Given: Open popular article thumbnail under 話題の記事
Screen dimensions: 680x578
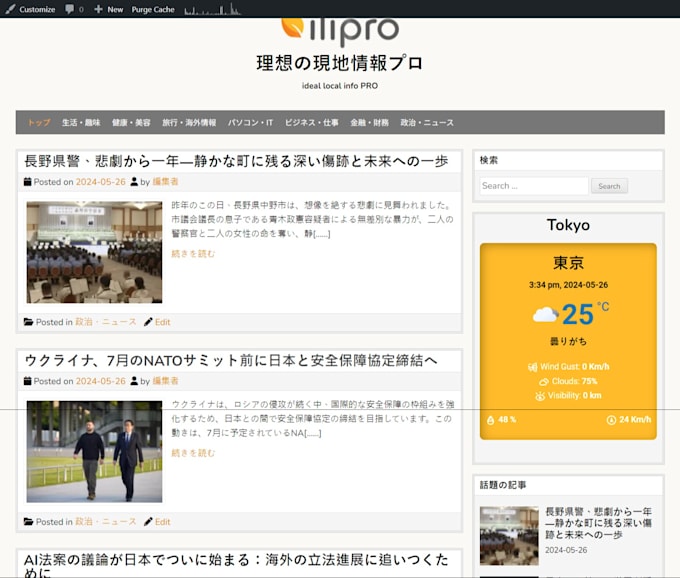Looking at the screenshot, I should (509, 536).
